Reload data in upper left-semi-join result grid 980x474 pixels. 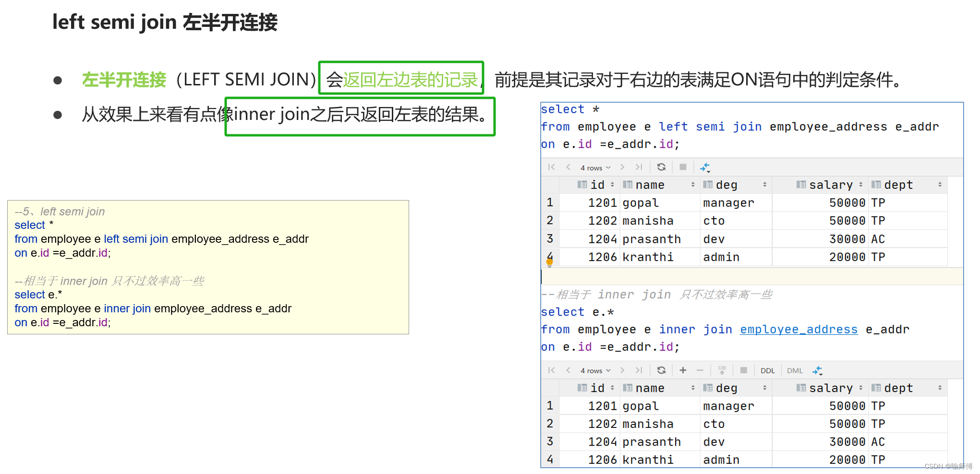click(x=661, y=167)
